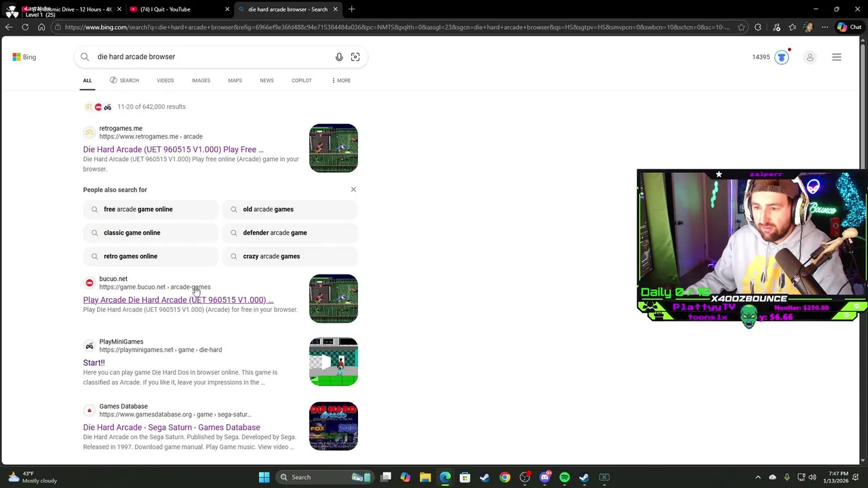
Task: Open Task View on taskbar
Action: click(386, 477)
